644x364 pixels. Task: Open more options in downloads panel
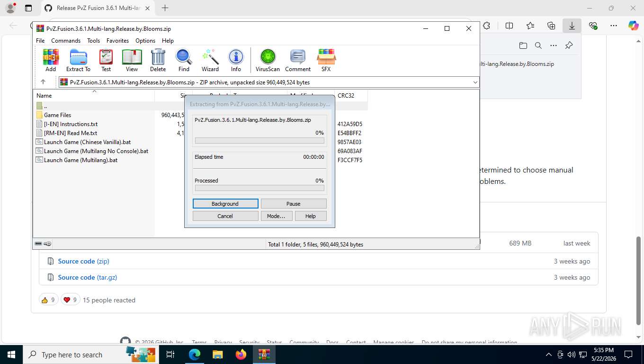pos(553,45)
